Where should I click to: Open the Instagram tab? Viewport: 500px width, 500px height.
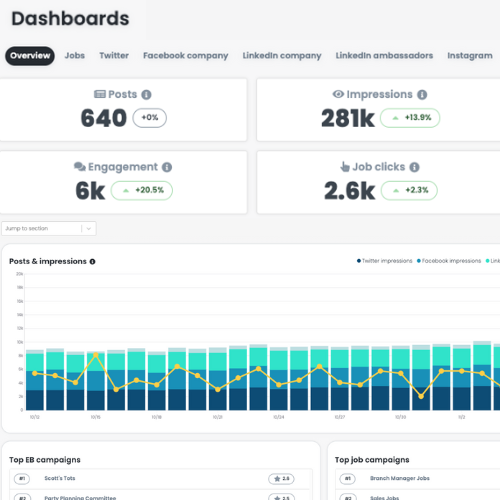click(x=470, y=56)
